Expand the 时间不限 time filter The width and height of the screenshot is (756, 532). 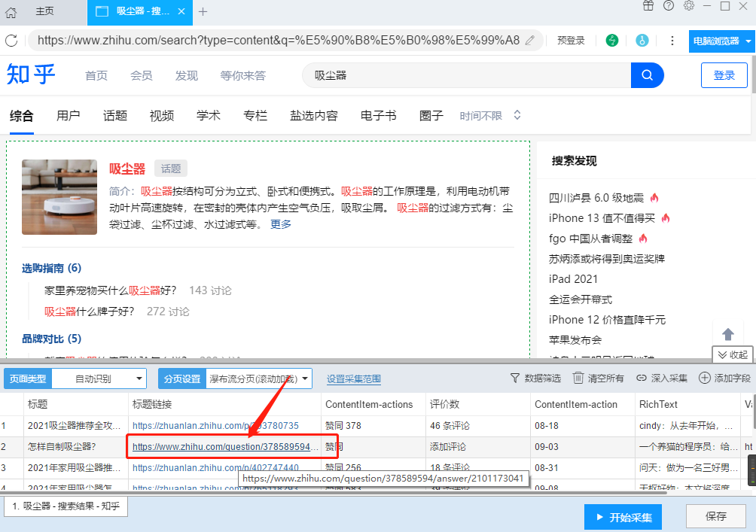(490, 116)
